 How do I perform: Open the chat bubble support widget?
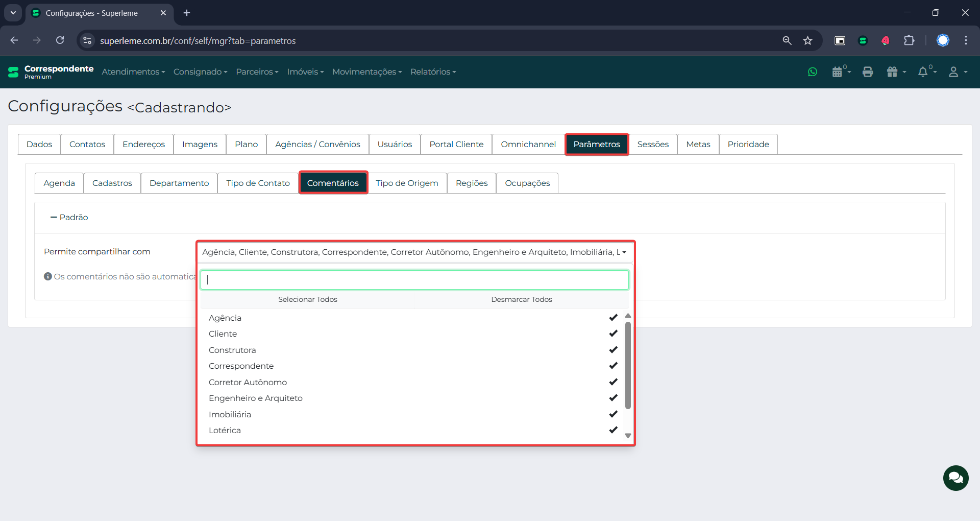pos(955,478)
